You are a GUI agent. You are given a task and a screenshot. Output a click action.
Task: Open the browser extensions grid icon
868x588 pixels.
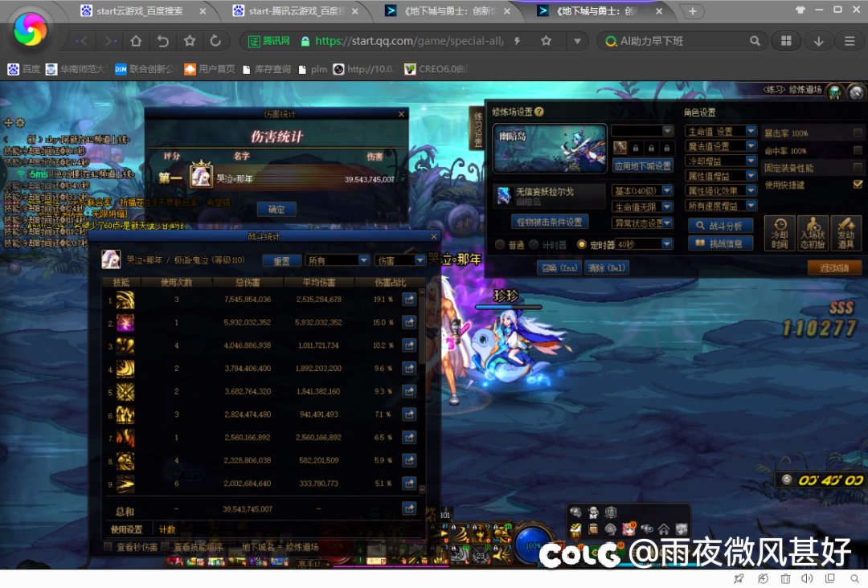click(x=786, y=41)
